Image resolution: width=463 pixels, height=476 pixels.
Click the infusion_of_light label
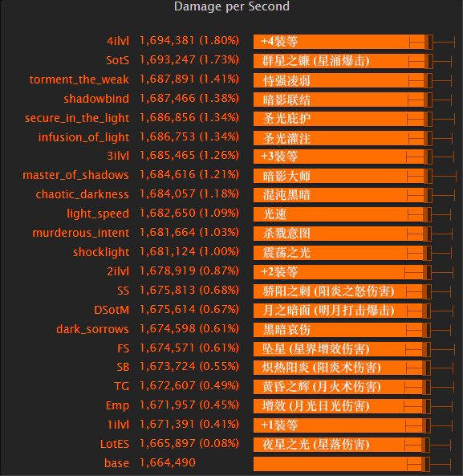pos(83,137)
